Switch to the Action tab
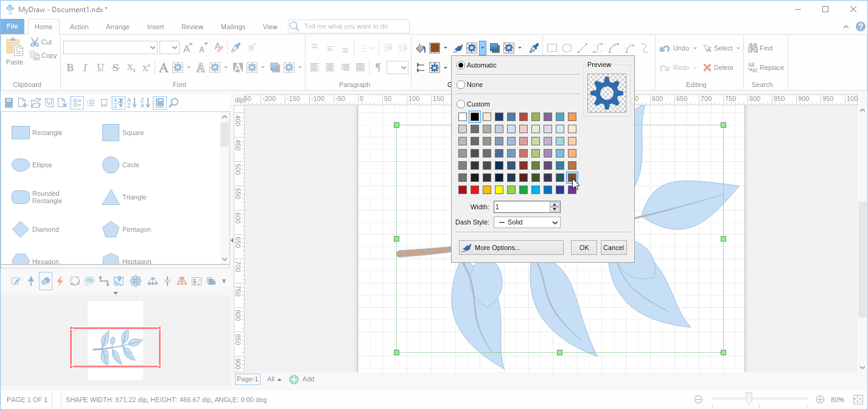The width and height of the screenshot is (868, 410). coord(79,27)
